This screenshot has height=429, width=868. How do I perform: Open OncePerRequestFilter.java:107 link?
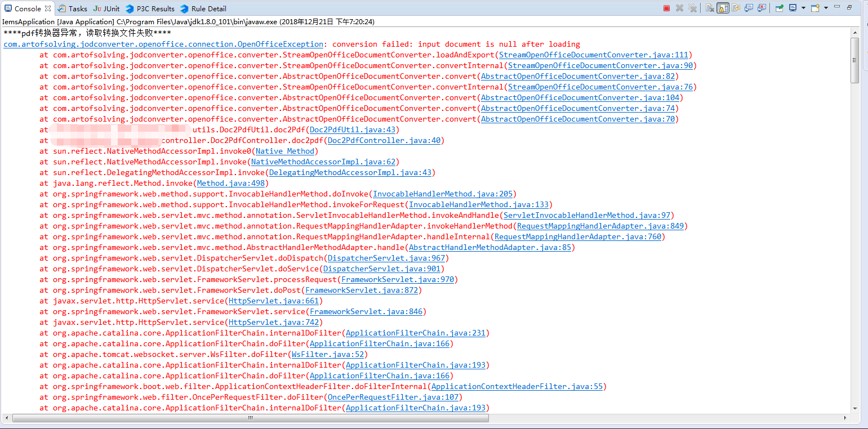[x=393, y=397]
